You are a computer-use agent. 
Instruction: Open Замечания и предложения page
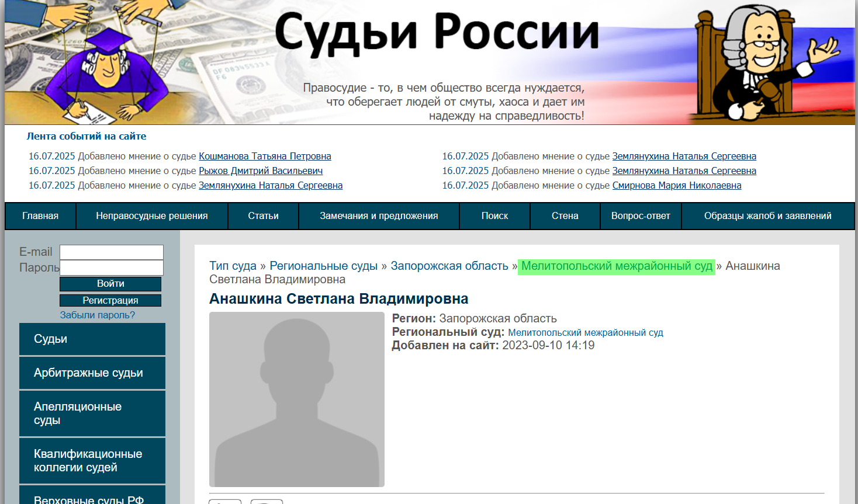(379, 215)
